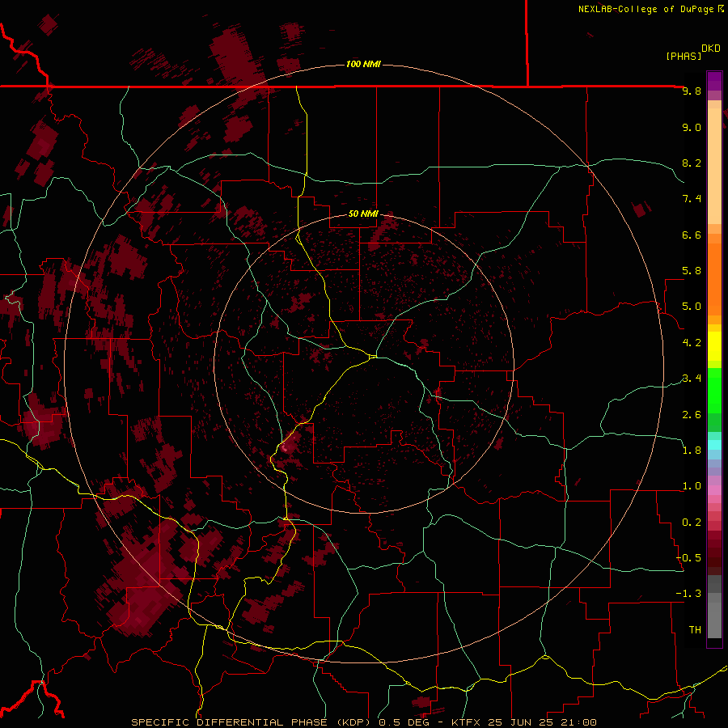Click the 6.6 scale value
728x728 pixels.
point(692,235)
